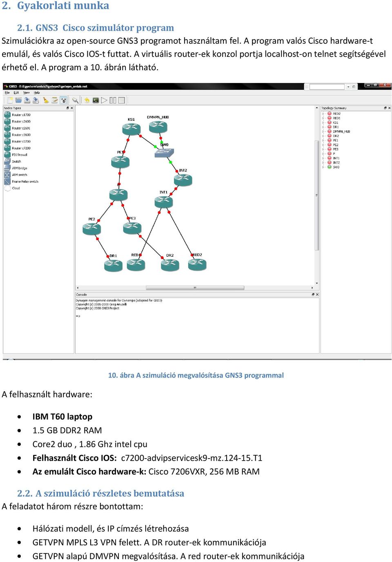Screen dimensions: 392x562
Task: Float the Console panel
Action: pyautogui.click(x=313, y=294)
